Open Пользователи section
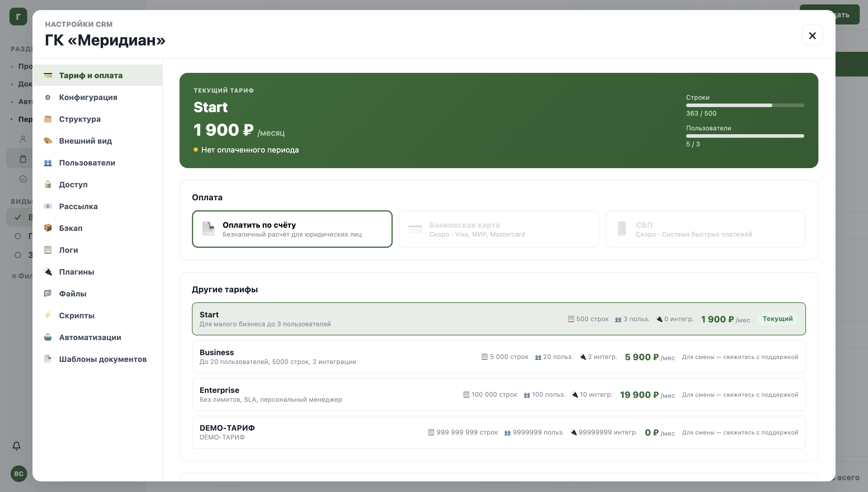The height and width of the screenshot is (492, 868). 98,163
